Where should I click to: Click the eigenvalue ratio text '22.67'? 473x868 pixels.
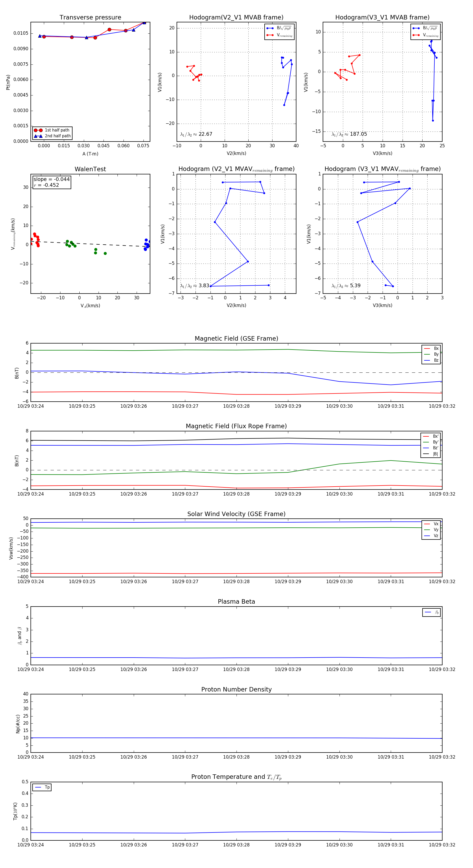(205, 134)
